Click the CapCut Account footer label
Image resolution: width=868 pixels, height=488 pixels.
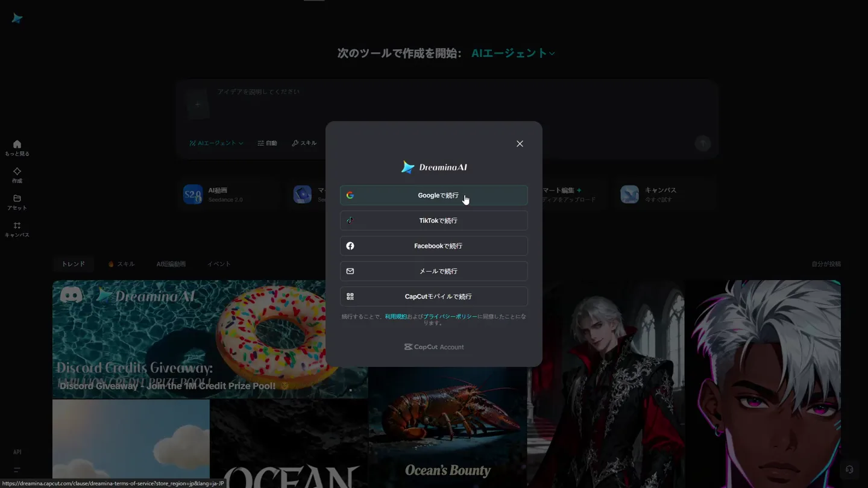point(434,347)
